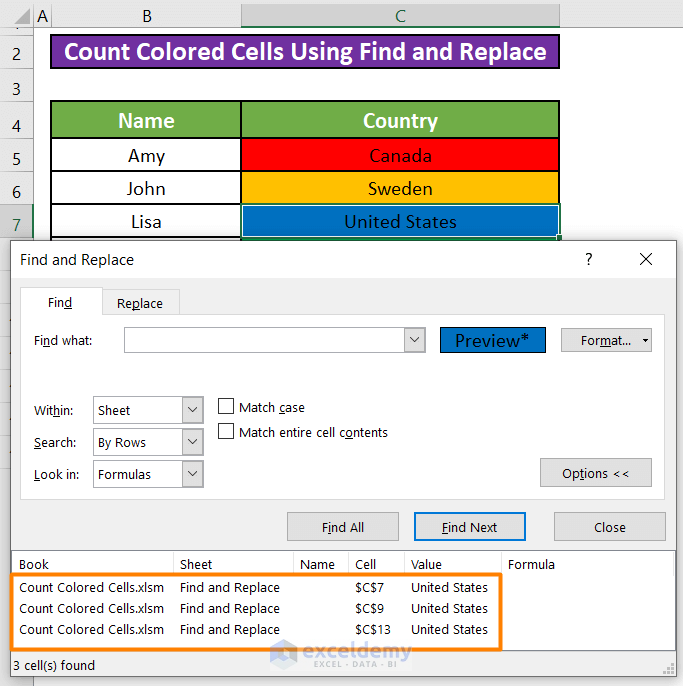This screenshot has height=686, width=683.
Task: Open the Look in dropdown showing Formulas
Action: [x=193, y=474]
